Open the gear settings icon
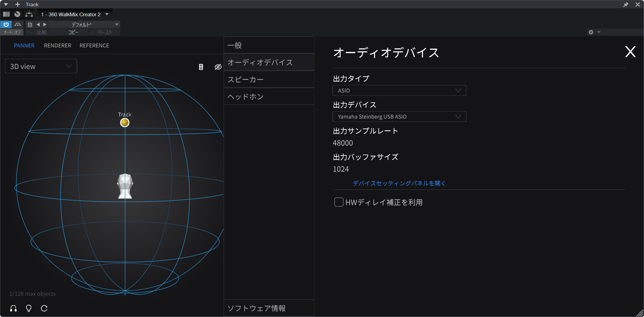Screen dimensions: 644x317 (x=591, y=32)
